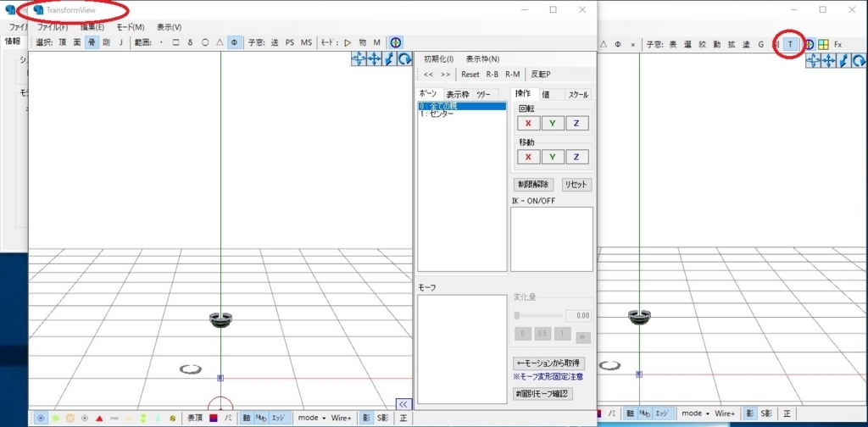Click the リセット button

[x=576, y=184]
